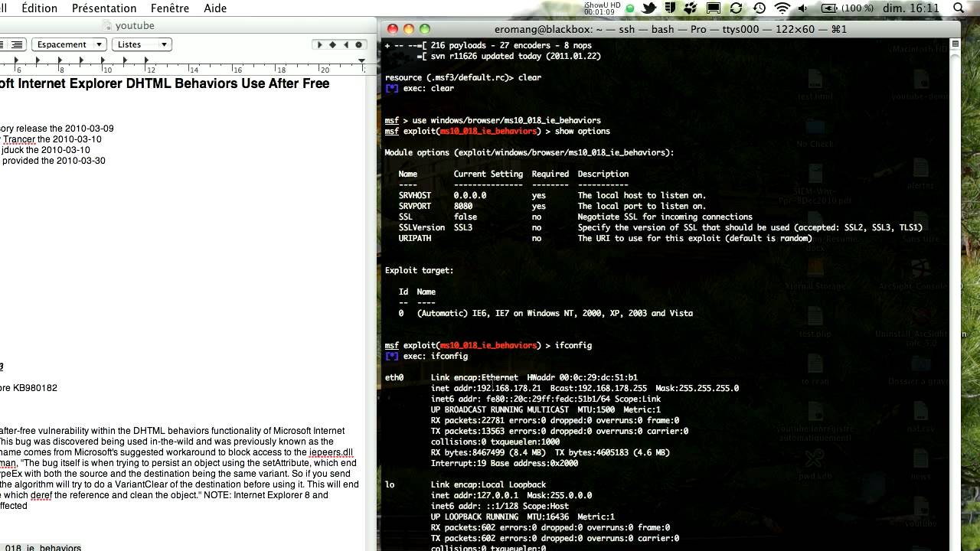Click the 216 payloads banner line
The height and width of the screenshot is (551, 980).
[x=488, y=45]
